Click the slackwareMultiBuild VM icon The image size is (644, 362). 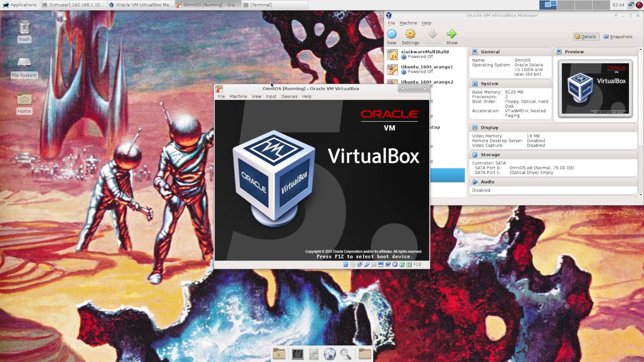coord(392,54)
